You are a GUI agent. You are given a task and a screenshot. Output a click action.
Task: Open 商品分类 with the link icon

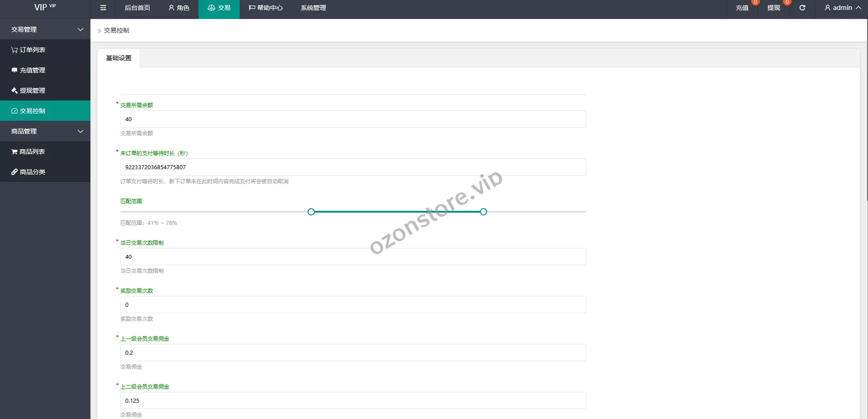tap(28, 172)
